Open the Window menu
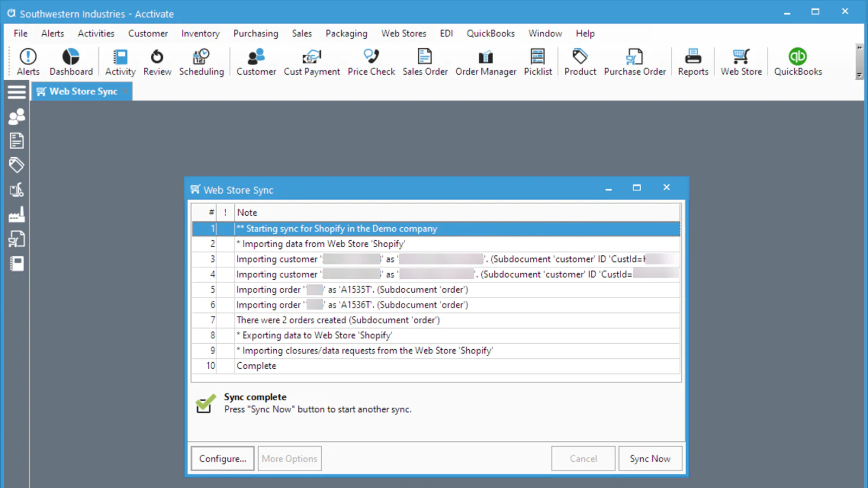Screen dimensions: 868x488 pyautogui.click(x=545, y=33)
